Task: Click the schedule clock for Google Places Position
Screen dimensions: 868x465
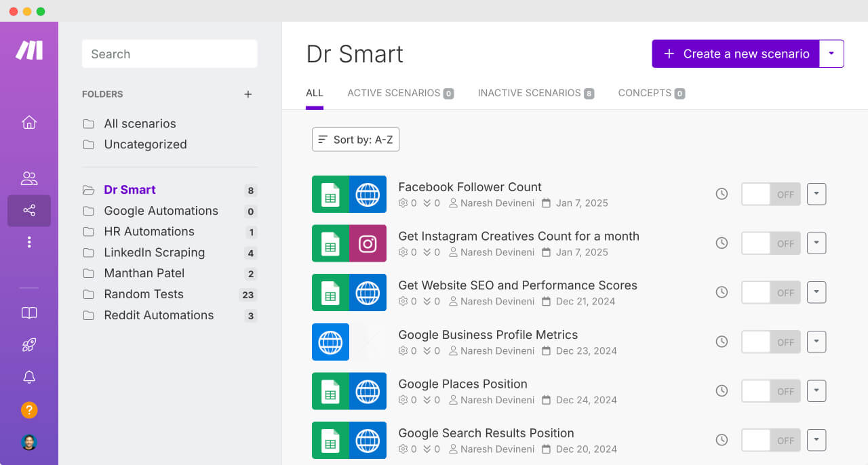Action: [722, 390]
